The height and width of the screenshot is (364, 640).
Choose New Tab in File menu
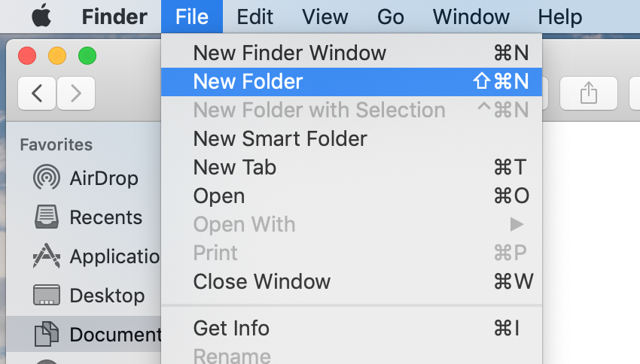234,167
